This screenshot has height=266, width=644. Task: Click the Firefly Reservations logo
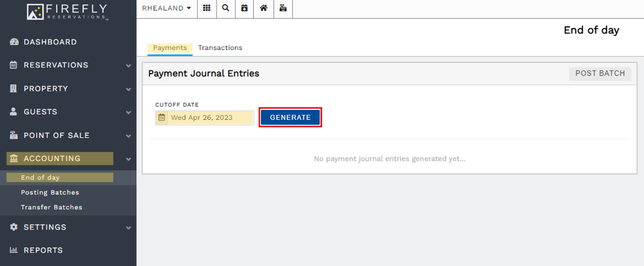[x=68, y=11]
